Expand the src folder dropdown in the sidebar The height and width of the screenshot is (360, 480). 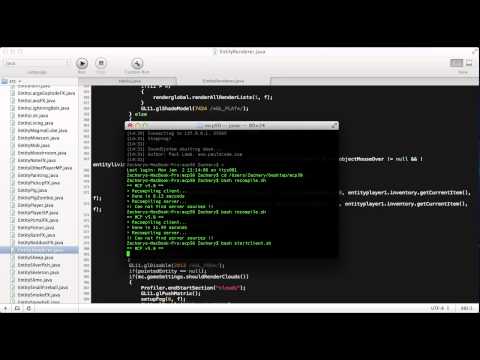click(x=12, y=81)
